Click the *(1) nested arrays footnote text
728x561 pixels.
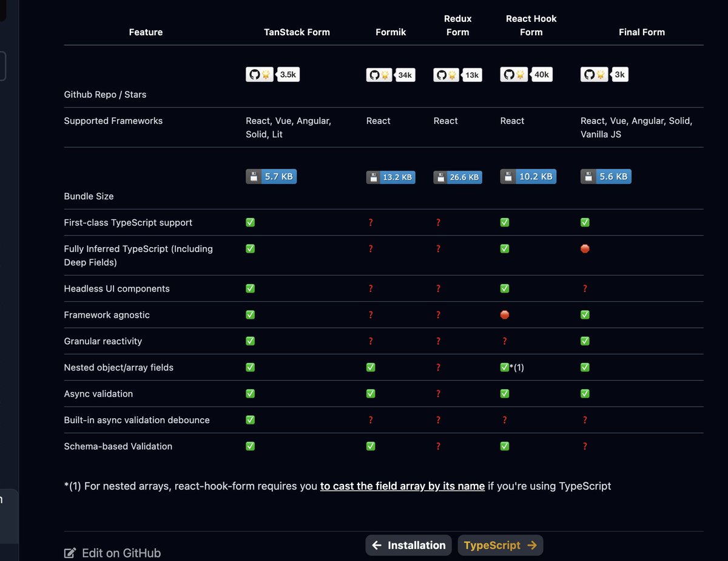pyautogui.click(x=337, y=486)
